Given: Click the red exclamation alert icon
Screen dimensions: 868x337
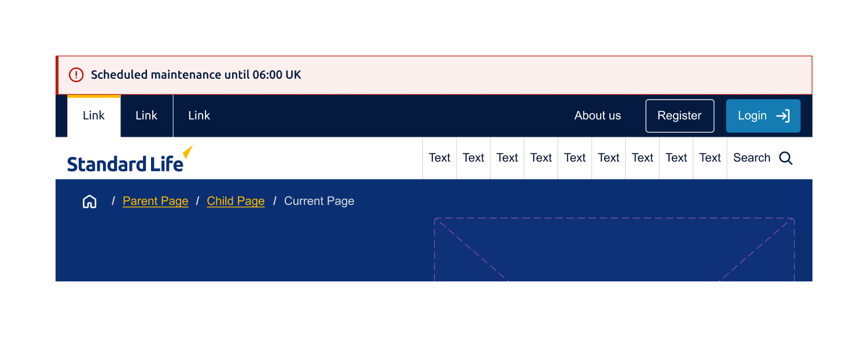Looking at the screenshot, I should 76,75.
